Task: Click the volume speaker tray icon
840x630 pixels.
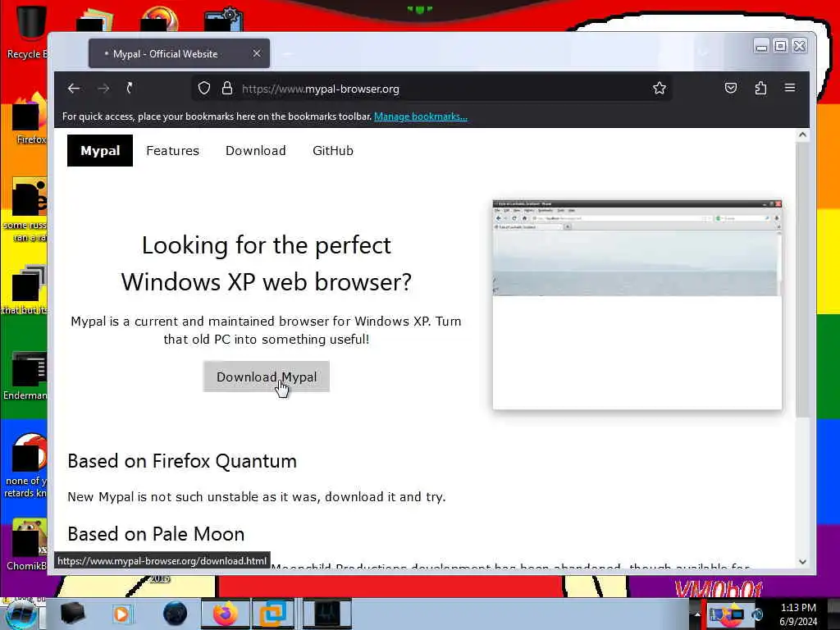Action: click(x=757, y=614)
